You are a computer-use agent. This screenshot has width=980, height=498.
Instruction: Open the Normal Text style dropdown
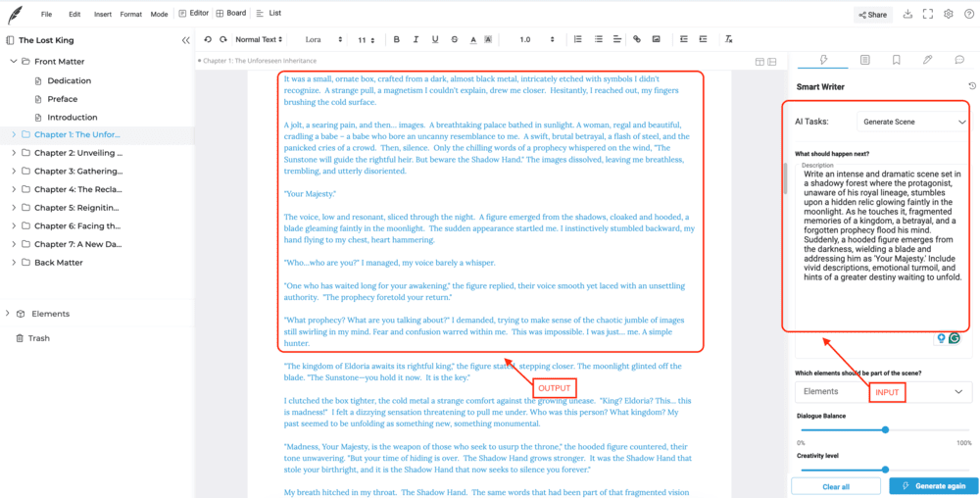pos(259,39)
